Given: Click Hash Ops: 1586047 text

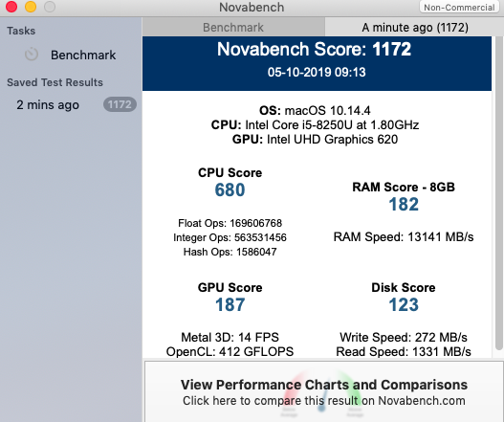Looking at the screenshot, I should pyautogui.click(x=230, y=252).
